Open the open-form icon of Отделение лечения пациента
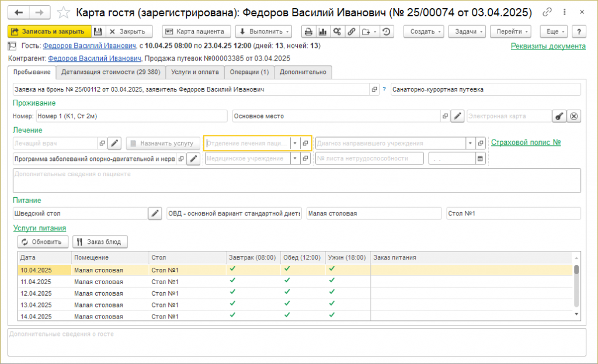598x364 pixels. pos(305,143)
